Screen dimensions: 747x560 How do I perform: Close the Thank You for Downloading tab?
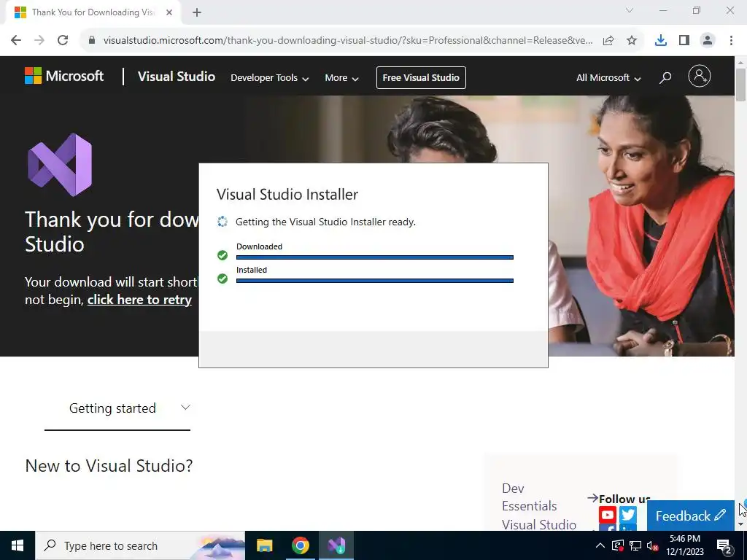click(169, 12)
